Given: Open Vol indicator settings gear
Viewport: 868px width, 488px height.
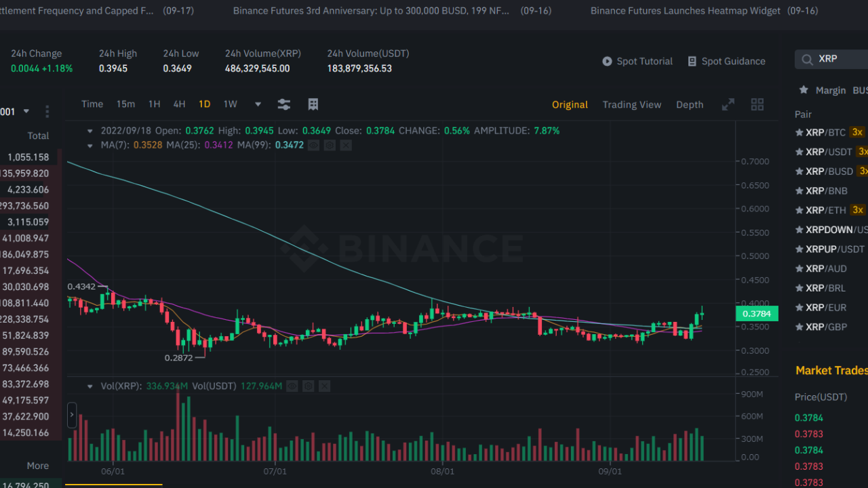Looking at the screenshot, I should click(x=308, y=386).
